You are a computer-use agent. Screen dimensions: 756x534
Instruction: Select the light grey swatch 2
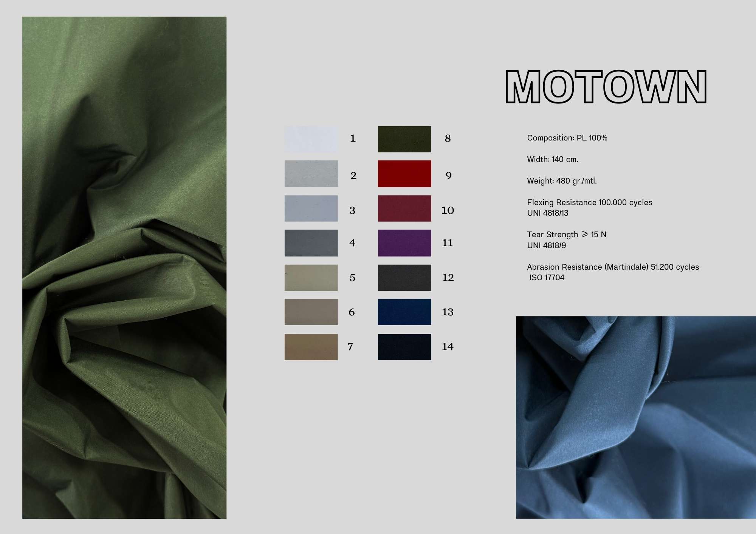point(311,174)
